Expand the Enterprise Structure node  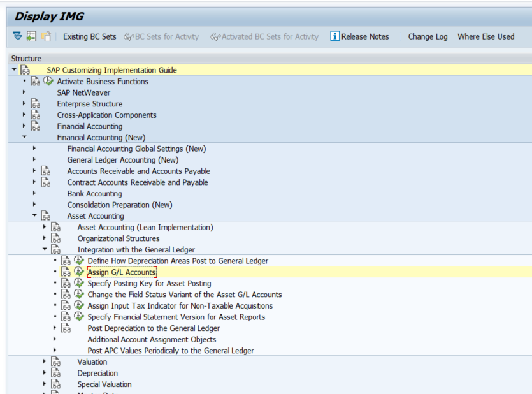point(24,103)
